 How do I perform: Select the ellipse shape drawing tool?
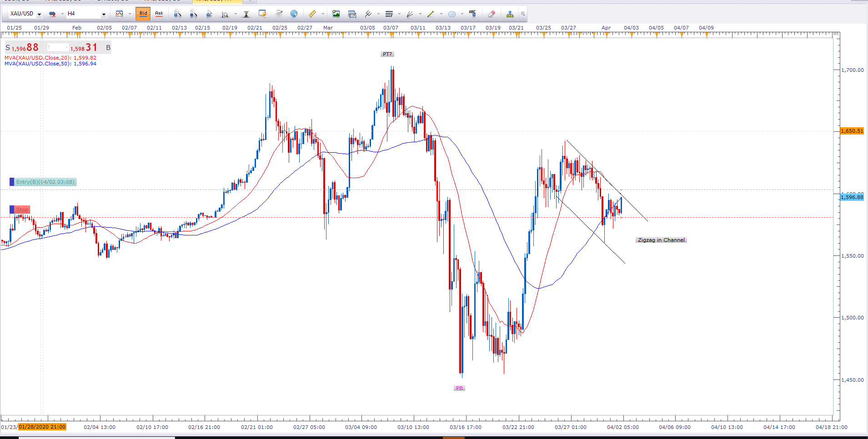(x=452, y=14)
